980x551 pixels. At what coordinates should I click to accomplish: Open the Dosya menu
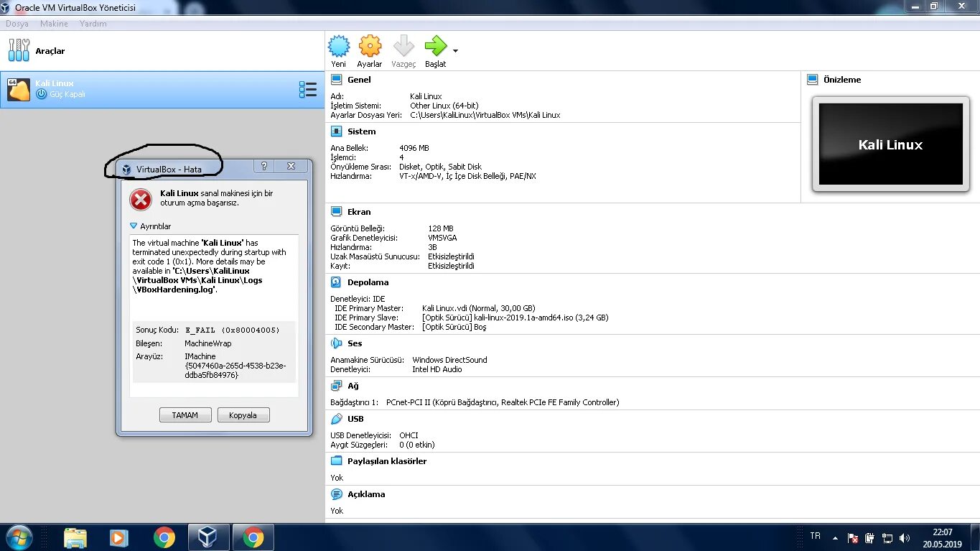click(17, 24)
